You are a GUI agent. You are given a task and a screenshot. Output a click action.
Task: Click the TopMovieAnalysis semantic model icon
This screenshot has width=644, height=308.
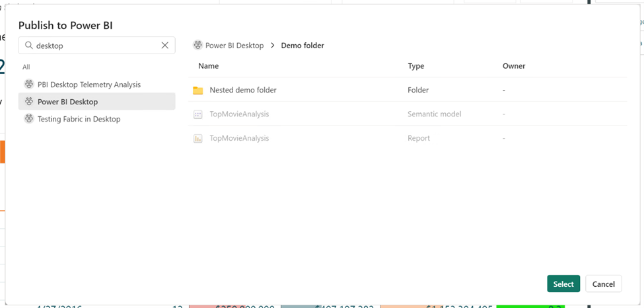click(197, 114)
